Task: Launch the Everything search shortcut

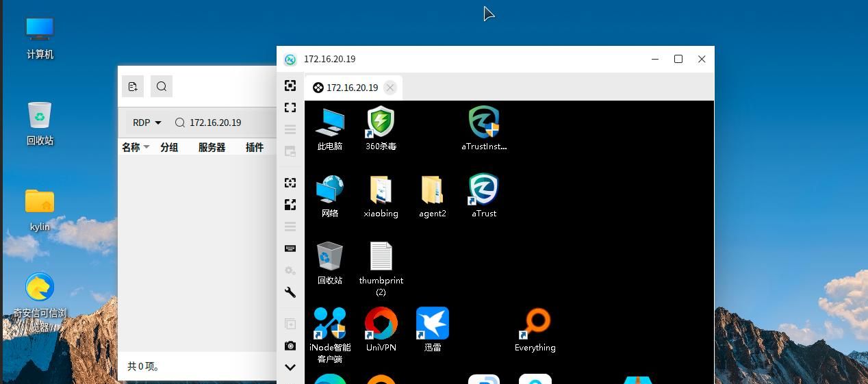Action: pos(535,330)
